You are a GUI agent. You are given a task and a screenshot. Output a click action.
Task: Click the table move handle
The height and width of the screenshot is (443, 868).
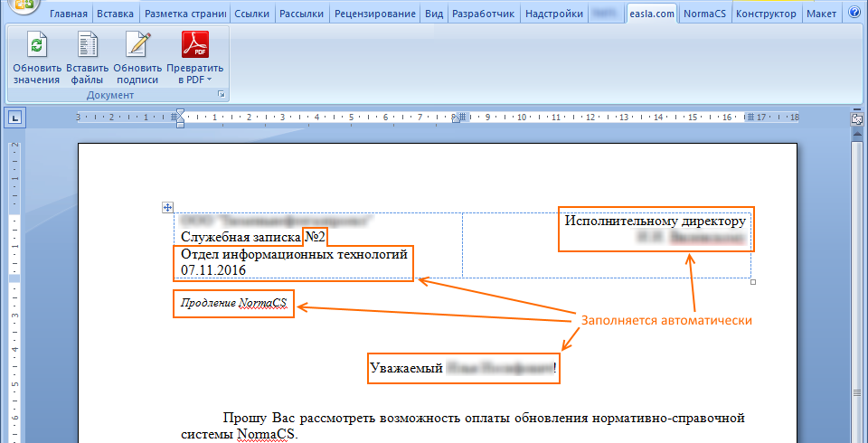168,208
